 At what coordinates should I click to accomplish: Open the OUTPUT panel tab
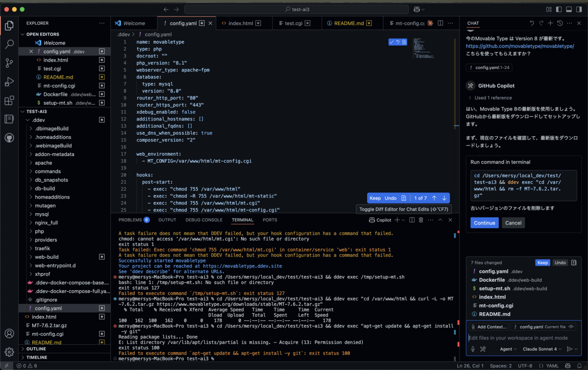coord(167,220)
